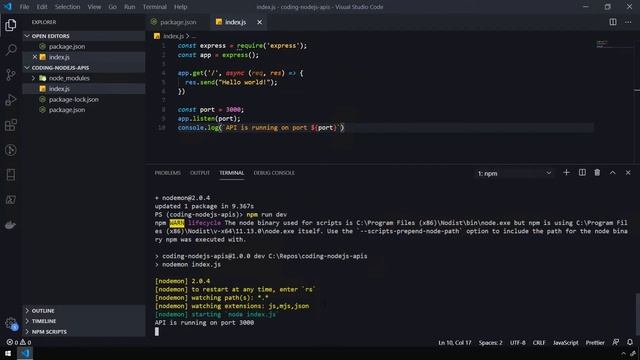Open the Run and Debug view
Screen dimensions: 640x360
coord(11,100)
